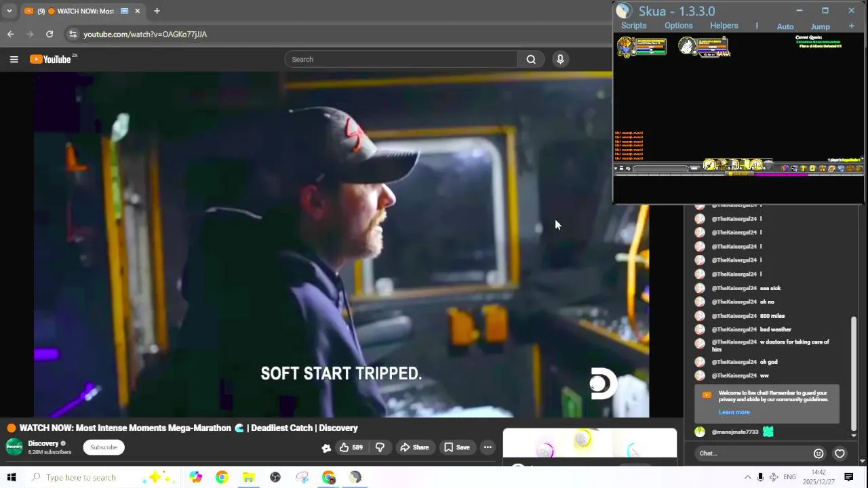This screenshot has width=868, height=488.
Task: Click the 'sea sick' chat message
Action: pyautogui.click(x=770, y=288)
